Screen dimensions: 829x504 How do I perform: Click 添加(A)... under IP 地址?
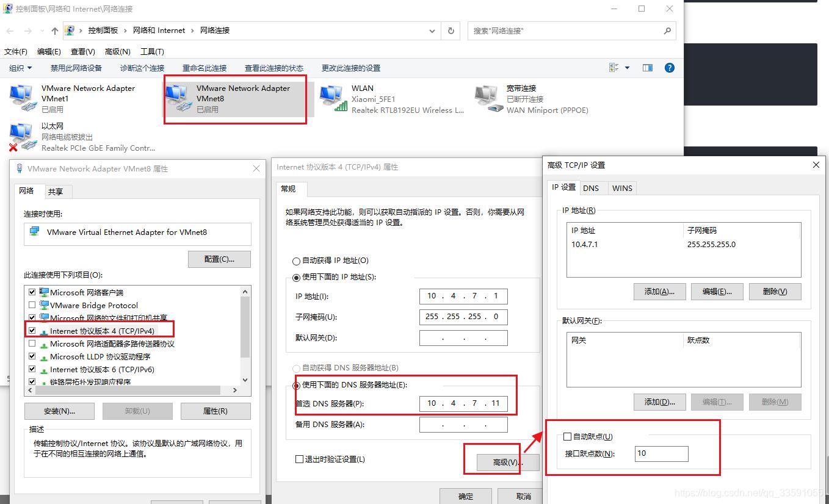659,291
